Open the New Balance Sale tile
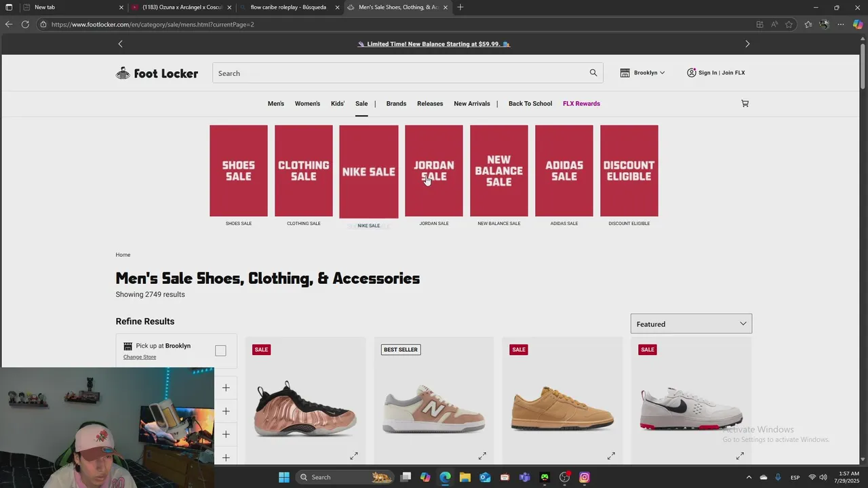This screenshot has width=868, height=488. (499, 171)
